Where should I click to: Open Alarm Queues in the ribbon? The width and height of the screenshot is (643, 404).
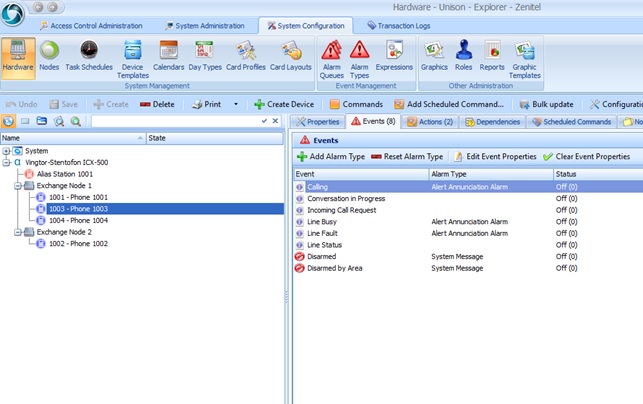coord(331,57)
